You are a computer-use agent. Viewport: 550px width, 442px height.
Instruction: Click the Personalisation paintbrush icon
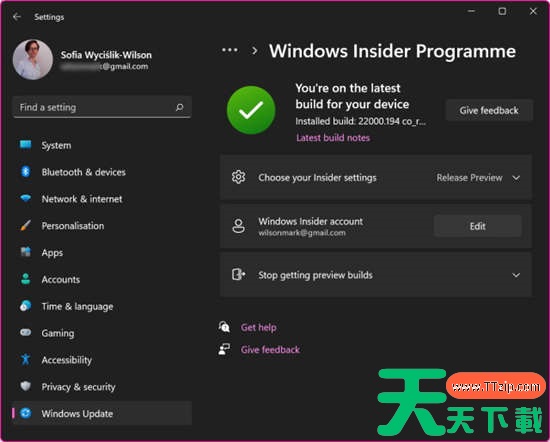[x=25, y=225]
